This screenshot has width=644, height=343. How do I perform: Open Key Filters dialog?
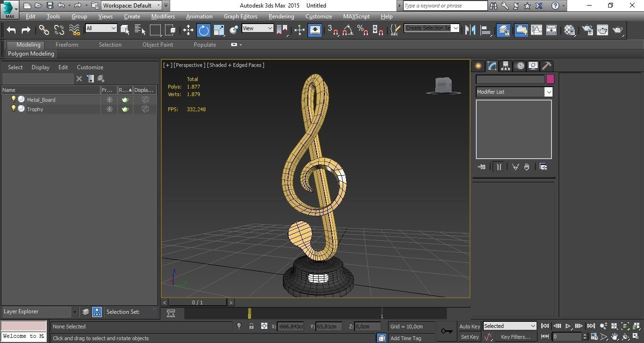(516, 337)
